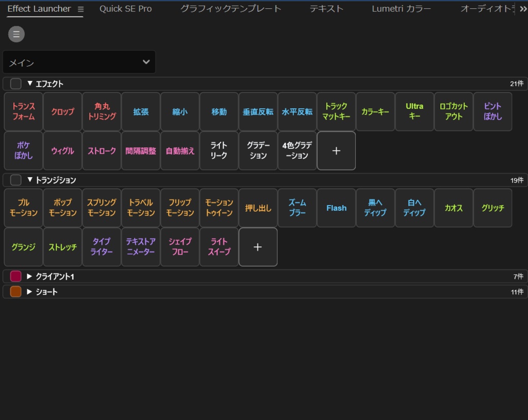
Task: Apply the 黒へディップ transition
Action: pos(375,208)
